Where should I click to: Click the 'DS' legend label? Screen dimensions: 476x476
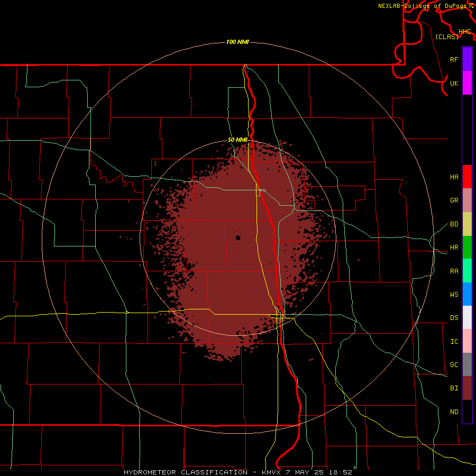454,318
